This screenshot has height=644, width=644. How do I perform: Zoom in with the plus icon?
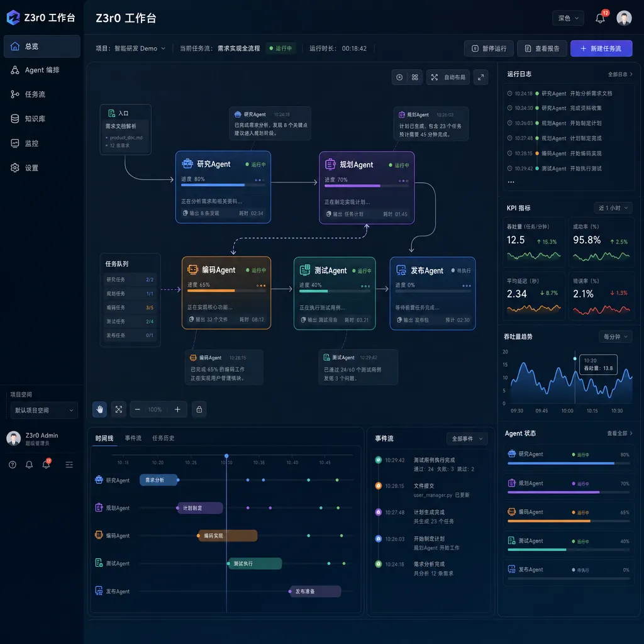[x=177, y=409]
